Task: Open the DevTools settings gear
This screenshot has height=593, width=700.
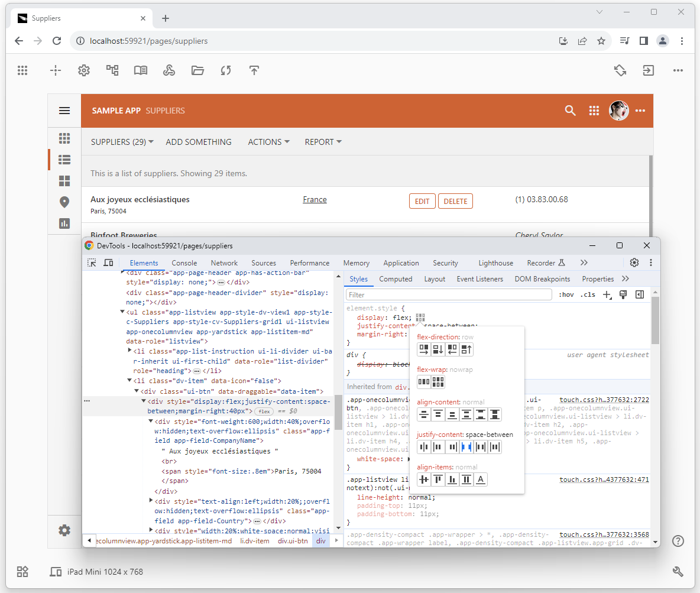Action: [x=634, y=263]
